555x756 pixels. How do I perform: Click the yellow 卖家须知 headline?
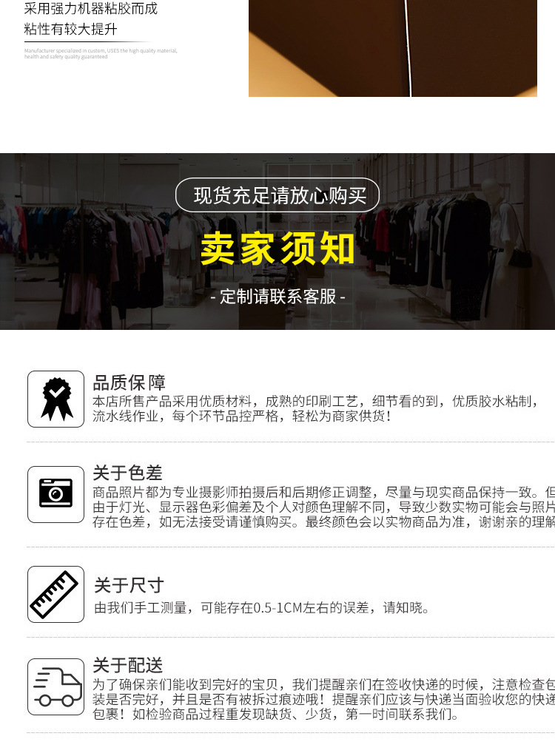(277, 249)
